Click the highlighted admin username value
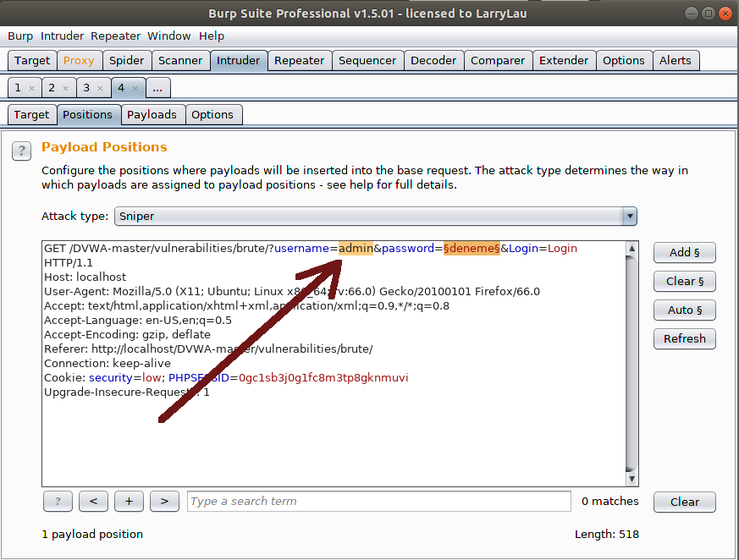Viewport: 739px width, 560px height. 356,248
